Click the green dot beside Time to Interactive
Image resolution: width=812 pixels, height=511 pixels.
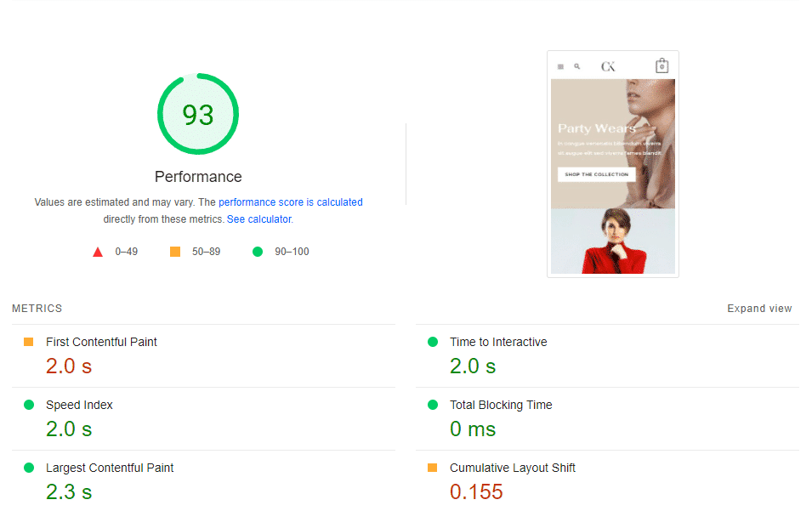click(x=431, y=341)
